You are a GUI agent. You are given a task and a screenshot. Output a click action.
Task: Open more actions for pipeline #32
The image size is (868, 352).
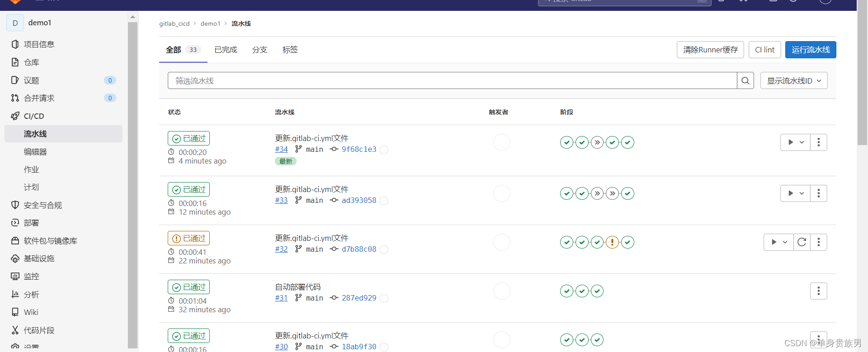pos(819,242)
